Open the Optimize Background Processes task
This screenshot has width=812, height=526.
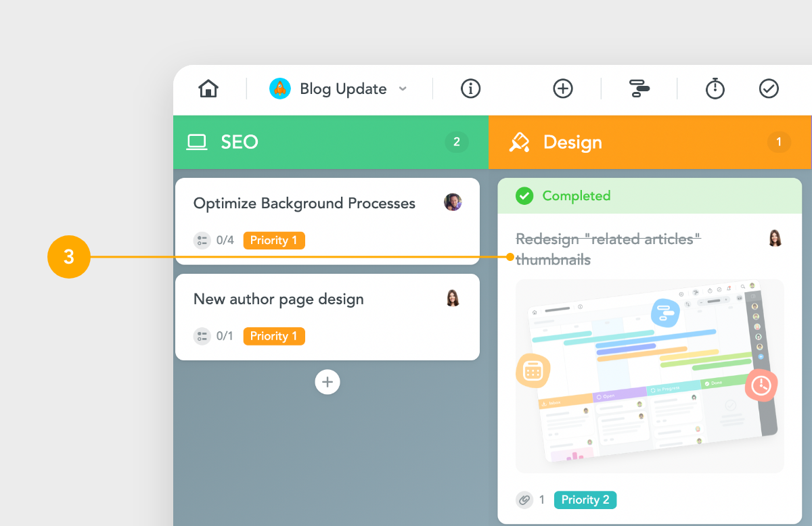304,204
